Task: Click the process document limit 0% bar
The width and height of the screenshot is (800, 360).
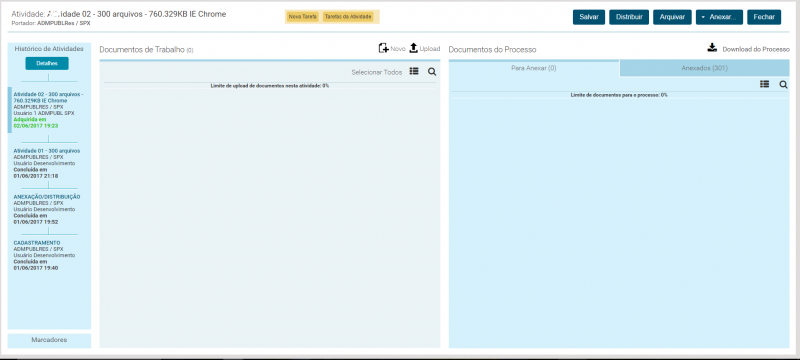Action: (619, 95)
